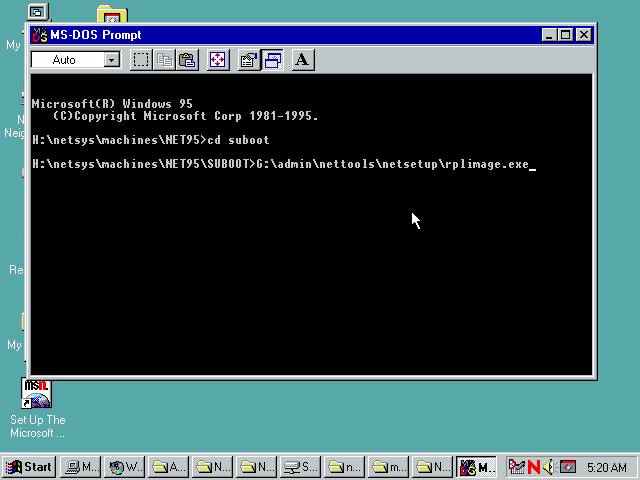Click the 5:20 AM clock
Viewport: 640px width, 480px height.
pos(607,467)
